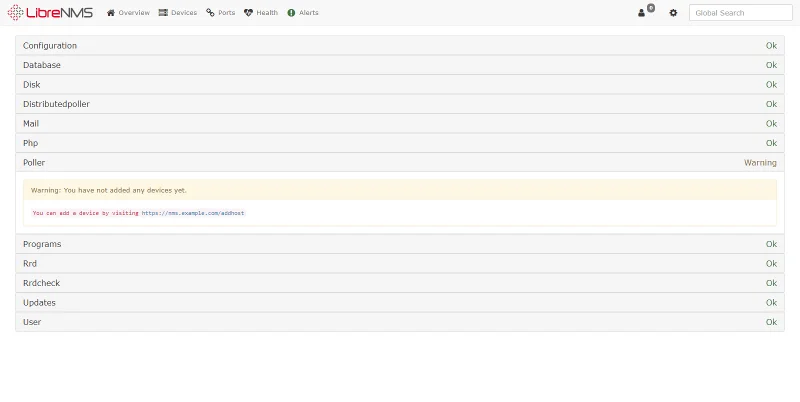
Task: Focus the Global Search field
Action: tap(740, 13)
